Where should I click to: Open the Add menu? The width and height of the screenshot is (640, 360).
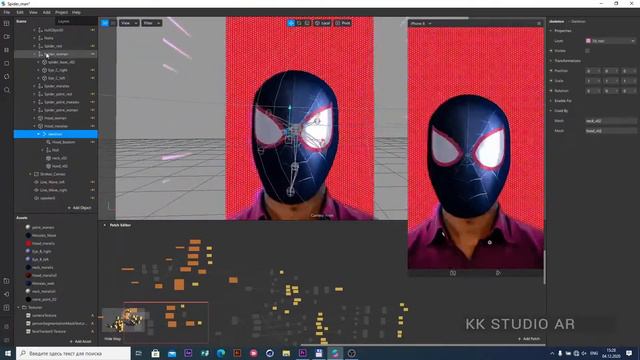coord(47,12)
